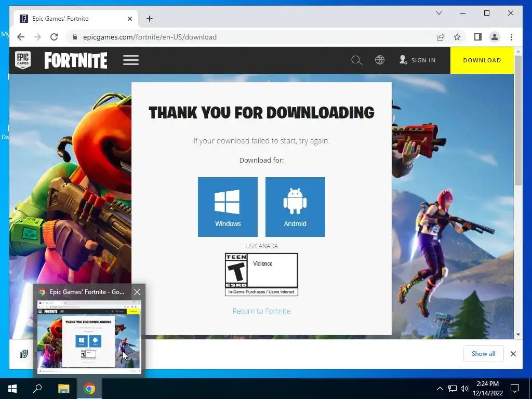532x399 pixels.
Task: Click the Chrome taskbar icon
Action: [x=89, y=389]
